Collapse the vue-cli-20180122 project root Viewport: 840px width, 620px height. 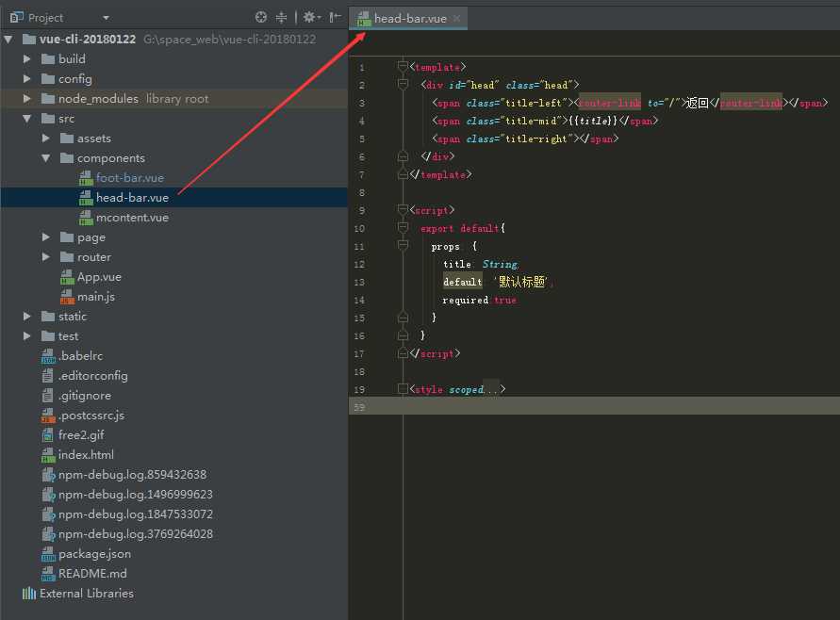tap(8, 39)
